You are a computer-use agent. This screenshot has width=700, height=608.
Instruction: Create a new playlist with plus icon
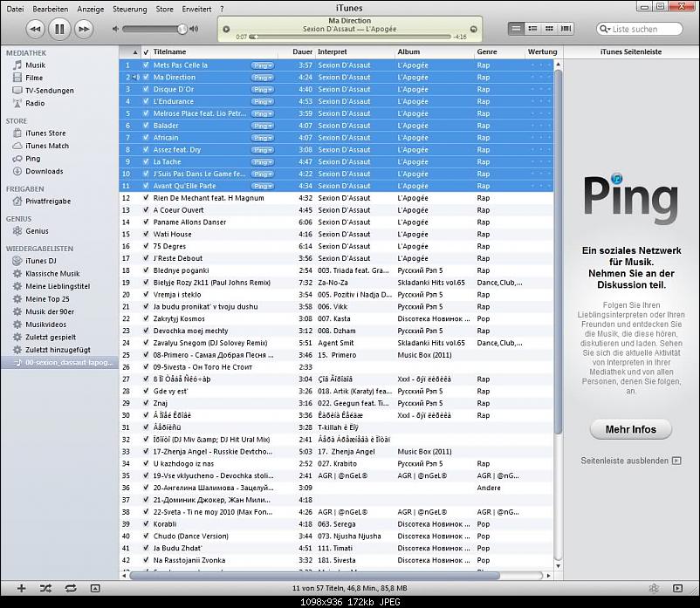tap(22, 588)
